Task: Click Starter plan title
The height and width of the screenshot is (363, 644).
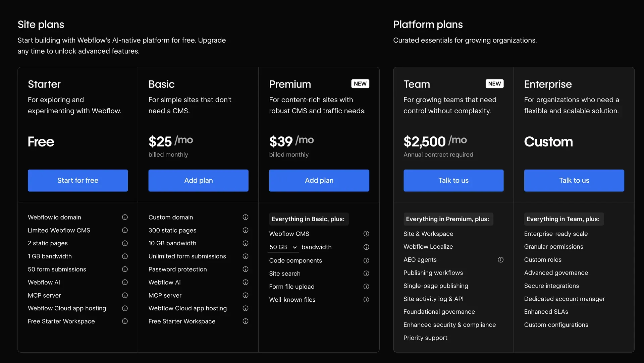Action: (44, 84)
